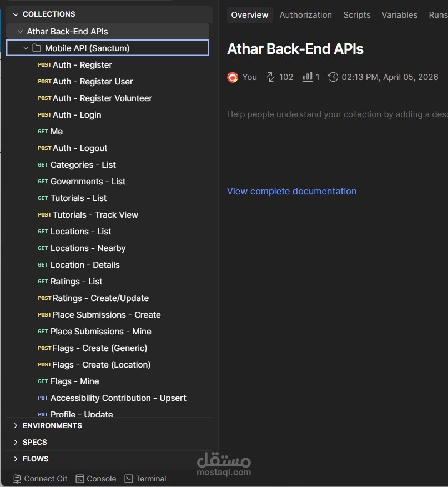Open the Console panel icon
448x487 pixels.
coord(80,479)
